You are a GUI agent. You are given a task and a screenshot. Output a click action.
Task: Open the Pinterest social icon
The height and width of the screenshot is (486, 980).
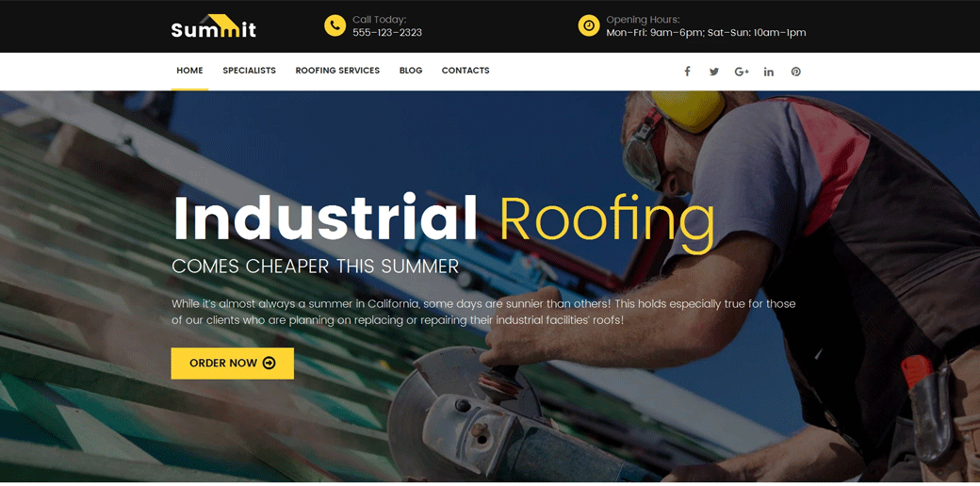click(795, 72)
